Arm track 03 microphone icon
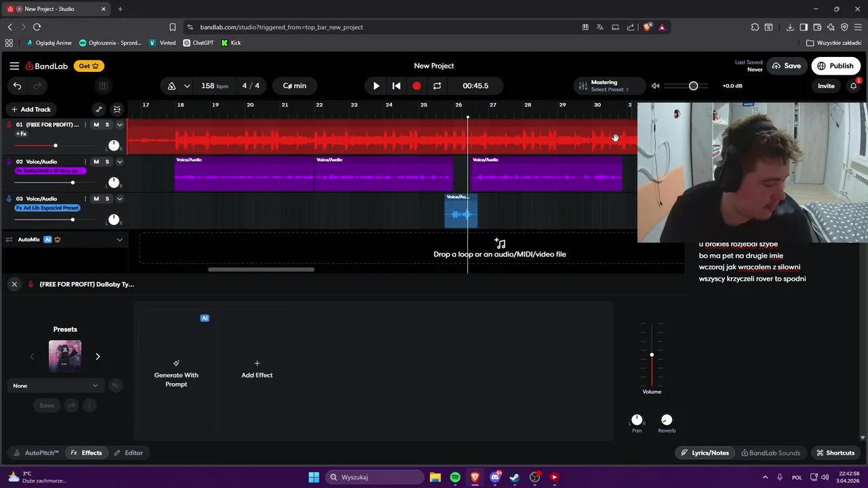This screenshot has width=868, height=488. point(9,199)
